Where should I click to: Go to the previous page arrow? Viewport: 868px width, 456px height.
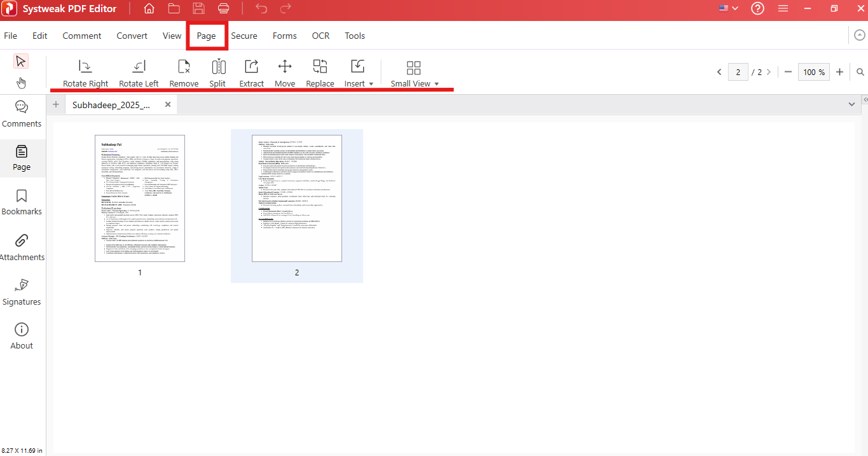(719, 72)
